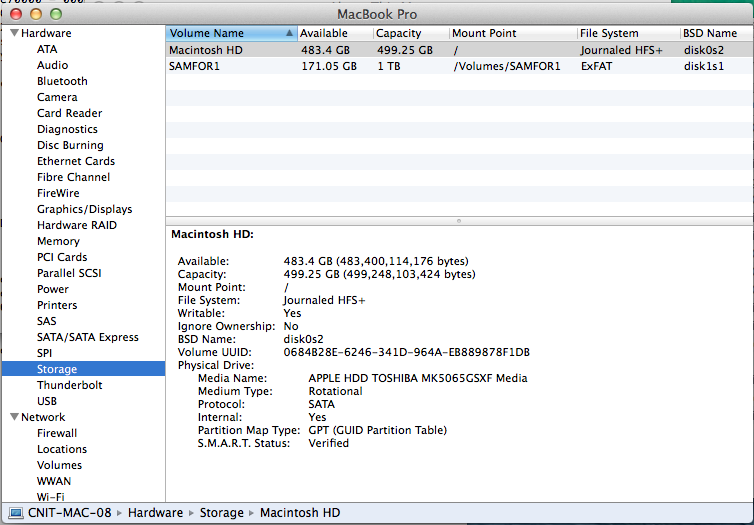Sort by Volume Name column header

(231, 33)
